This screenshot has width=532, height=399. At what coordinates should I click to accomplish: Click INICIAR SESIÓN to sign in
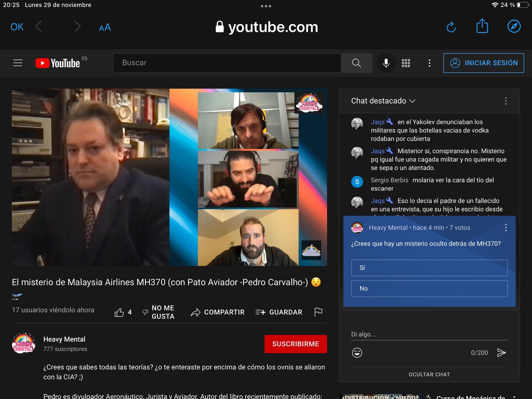[484, 63]
